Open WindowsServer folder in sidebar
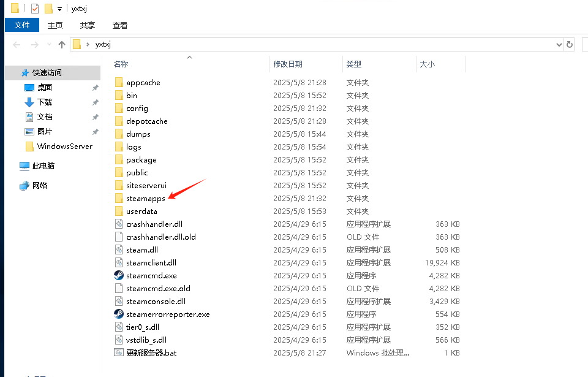Screen dimensions: 588x377 click(64, 147)
